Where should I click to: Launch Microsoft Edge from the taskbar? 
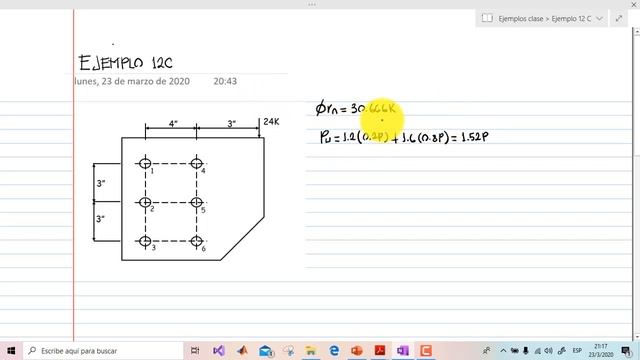334,351
